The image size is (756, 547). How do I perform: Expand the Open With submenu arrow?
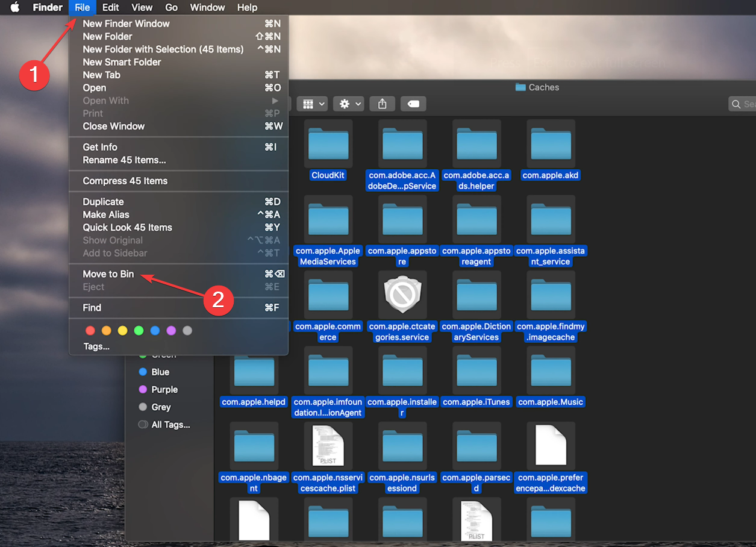click(275, 101)
